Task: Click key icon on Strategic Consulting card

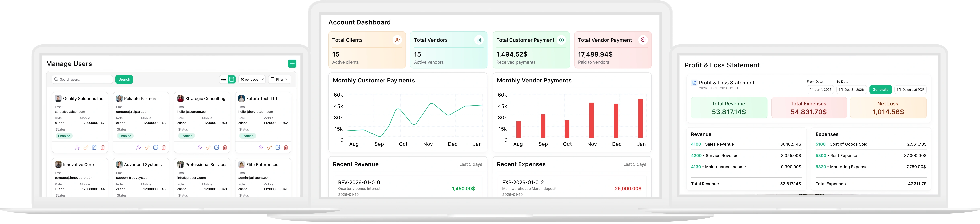Action: coord(208,147)
